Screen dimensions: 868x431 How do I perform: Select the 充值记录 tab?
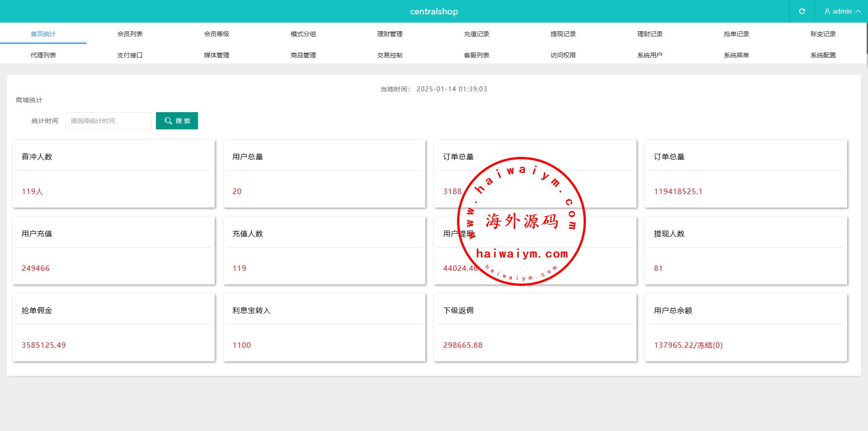(x=476, y=34)
